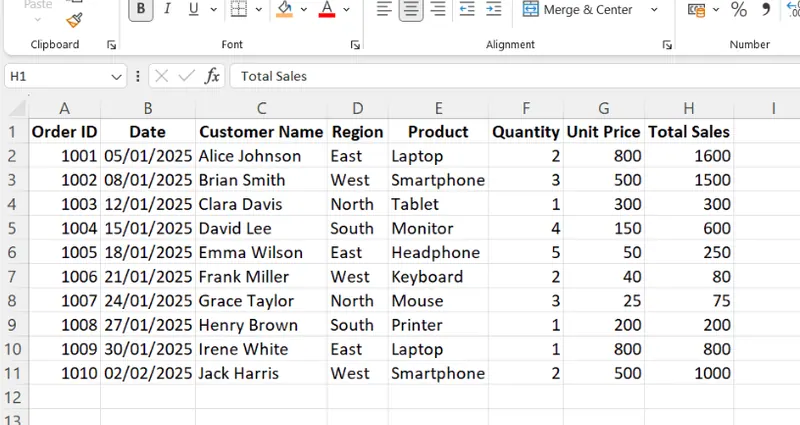Toggle Center alignment button
The height and width of the screenshot is (425, 800).
410,10
